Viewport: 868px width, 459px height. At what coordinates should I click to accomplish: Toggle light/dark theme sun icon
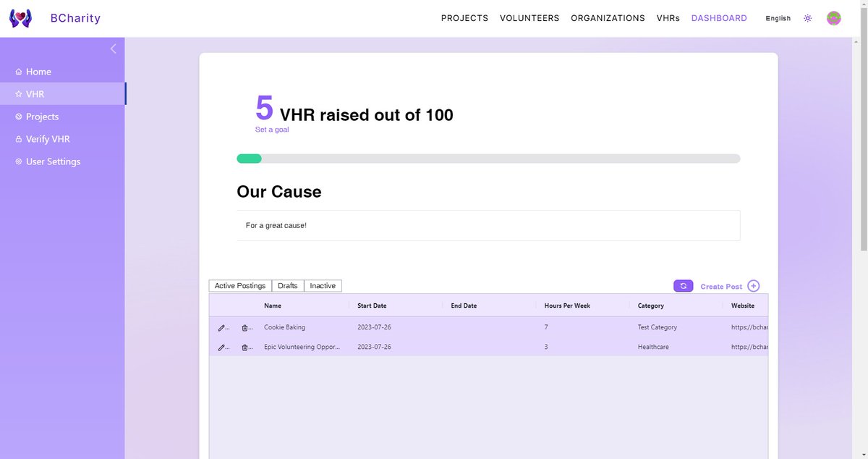pos(808,18)
